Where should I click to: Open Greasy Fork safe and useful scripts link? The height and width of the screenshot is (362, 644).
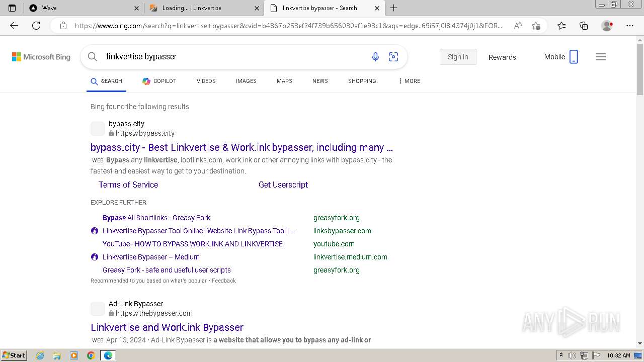[x=167, y=270]
